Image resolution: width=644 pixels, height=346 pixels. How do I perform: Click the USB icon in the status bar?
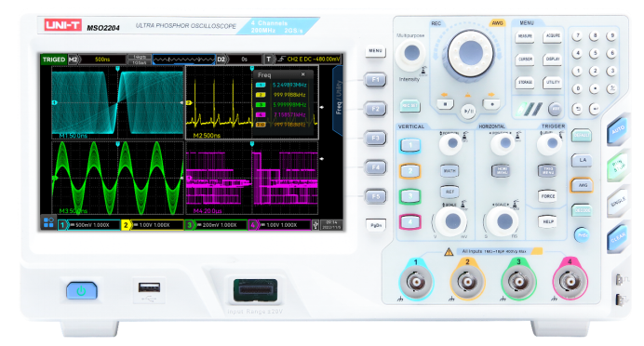(315, 225)
